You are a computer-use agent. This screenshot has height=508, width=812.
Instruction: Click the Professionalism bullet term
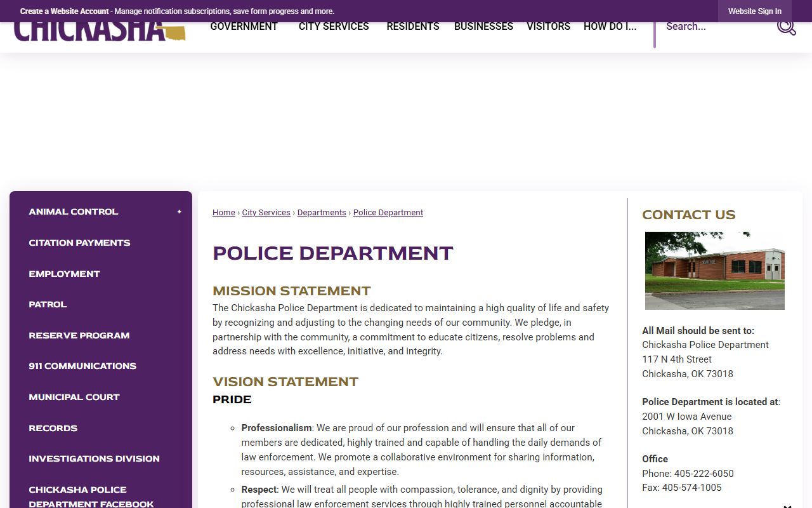click(x=277, y=428)
